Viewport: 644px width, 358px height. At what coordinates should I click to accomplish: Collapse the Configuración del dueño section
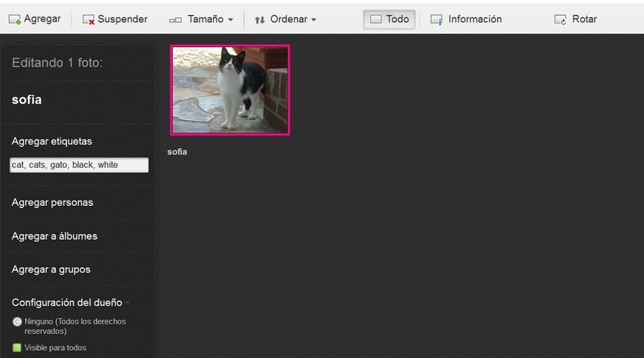click(127, 303)
